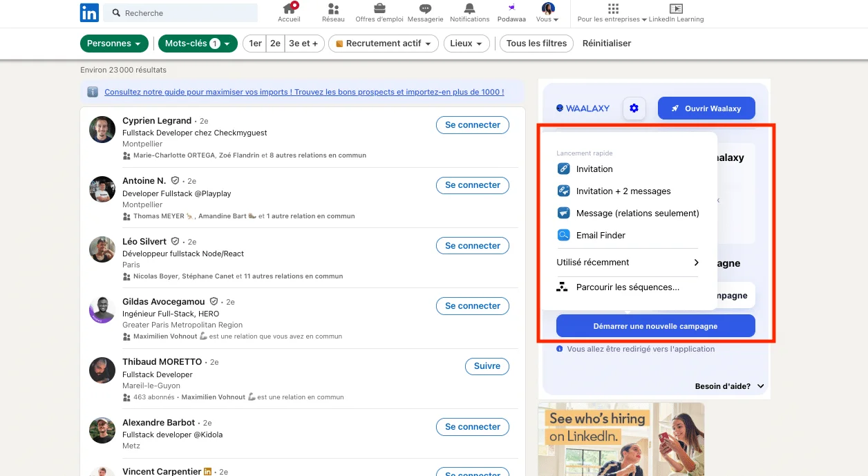Select Parcourir les séquences entry
This screenshot has height=476, width=868.
click(628, 287)
